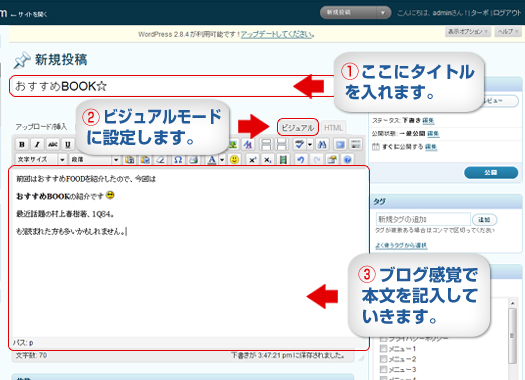Toggle fullscreen editing mode icon

[340, 144]
